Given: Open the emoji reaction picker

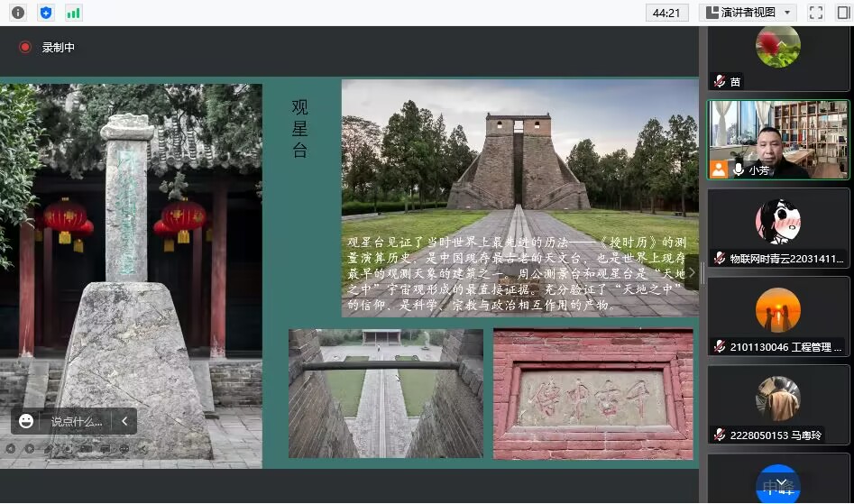Looking at the screenshot, I should 26,421.
